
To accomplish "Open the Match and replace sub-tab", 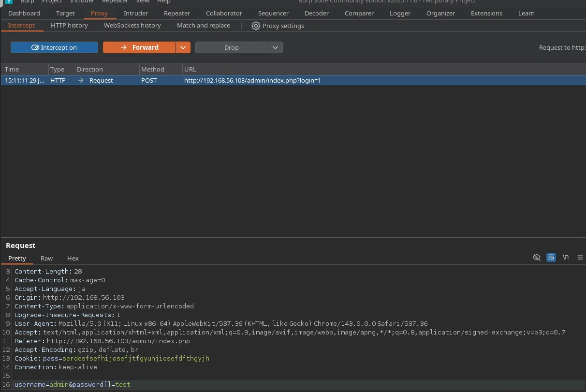I will pos(204,25).
